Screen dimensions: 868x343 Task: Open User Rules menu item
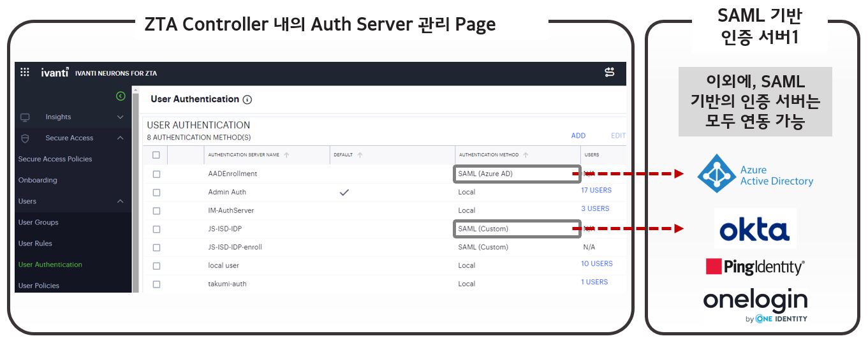tap(35, 244)
